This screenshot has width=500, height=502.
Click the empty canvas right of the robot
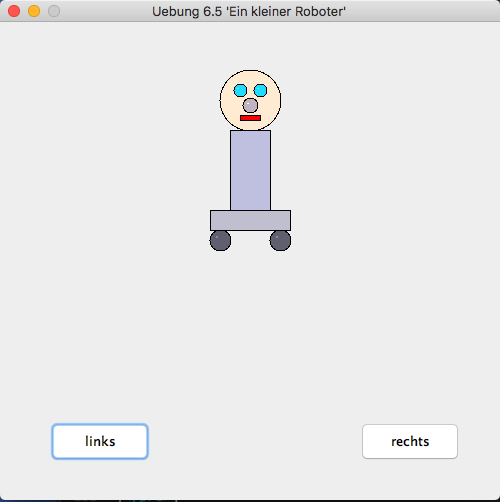(x=393, y=167)
